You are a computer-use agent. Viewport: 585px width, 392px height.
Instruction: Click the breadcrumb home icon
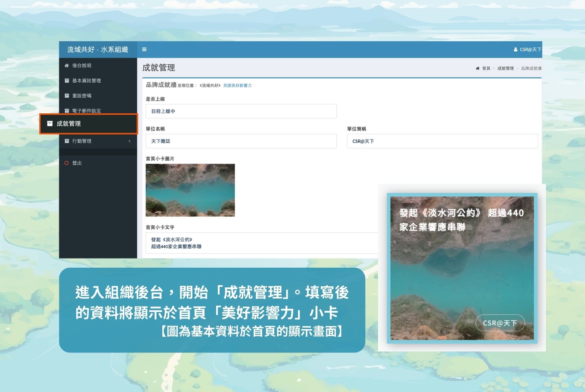point(478,68)
